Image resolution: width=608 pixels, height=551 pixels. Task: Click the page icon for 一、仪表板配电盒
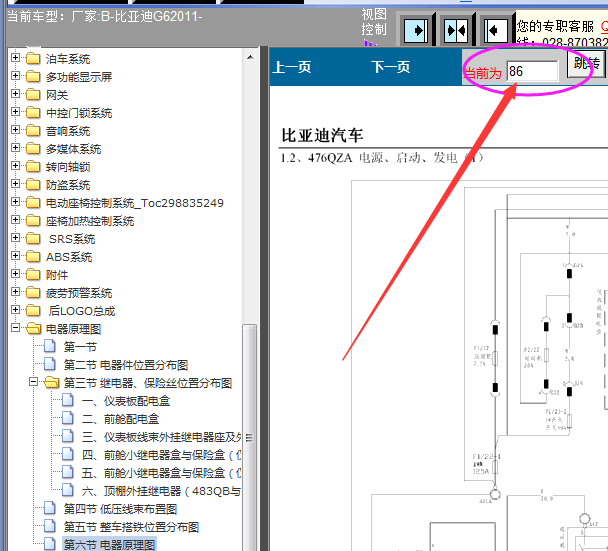coord(68,401)
